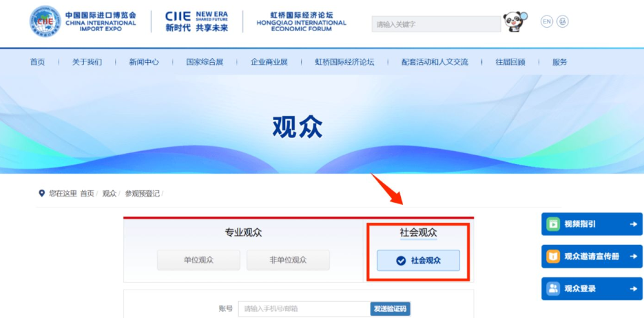Image resolution: width=644 pixels, height=318 pixels.
Task: Select the 非单位观众 option
Action: click(x=288, y=260)
